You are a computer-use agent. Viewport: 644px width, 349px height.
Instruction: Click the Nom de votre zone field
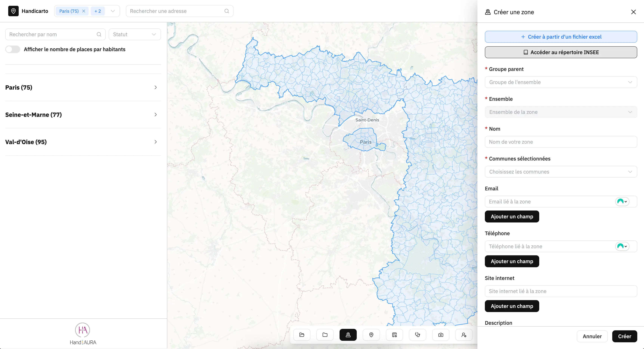point(561,142)
